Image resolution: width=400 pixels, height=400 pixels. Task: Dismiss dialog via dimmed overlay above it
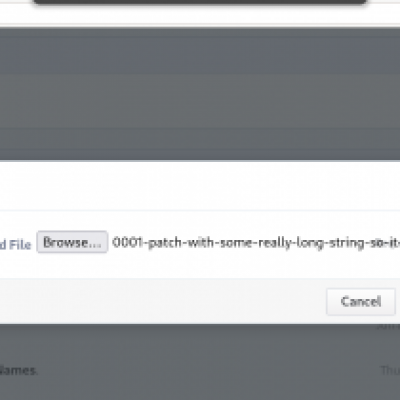pos(200,93)
